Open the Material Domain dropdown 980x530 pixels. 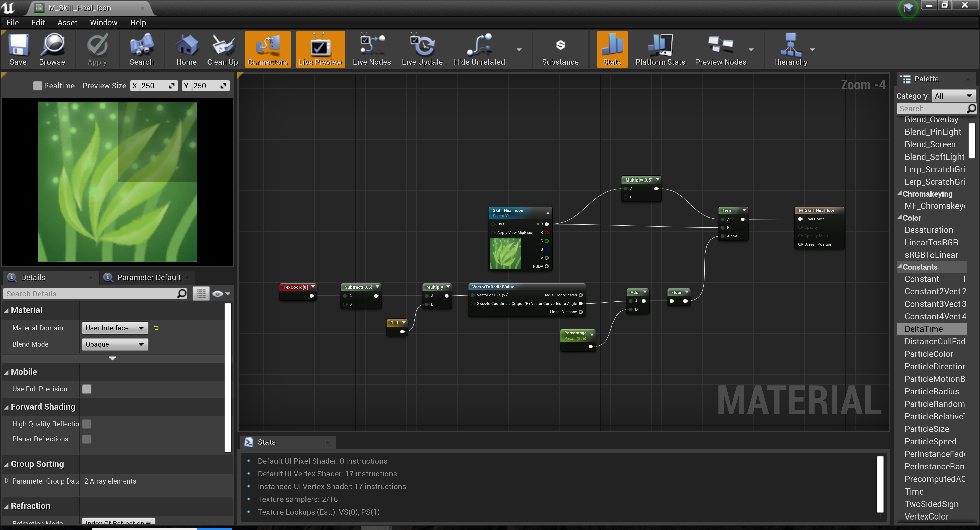point(115,328)
